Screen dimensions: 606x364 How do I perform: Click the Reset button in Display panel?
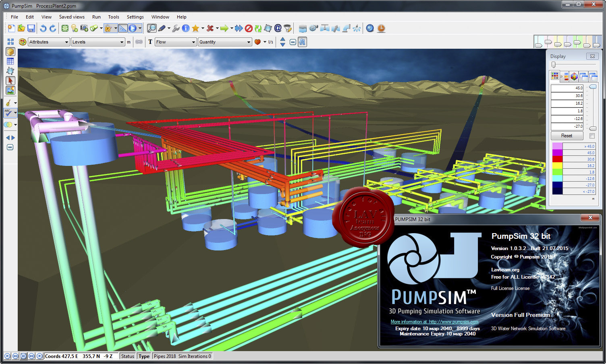(x=567, y=136)
